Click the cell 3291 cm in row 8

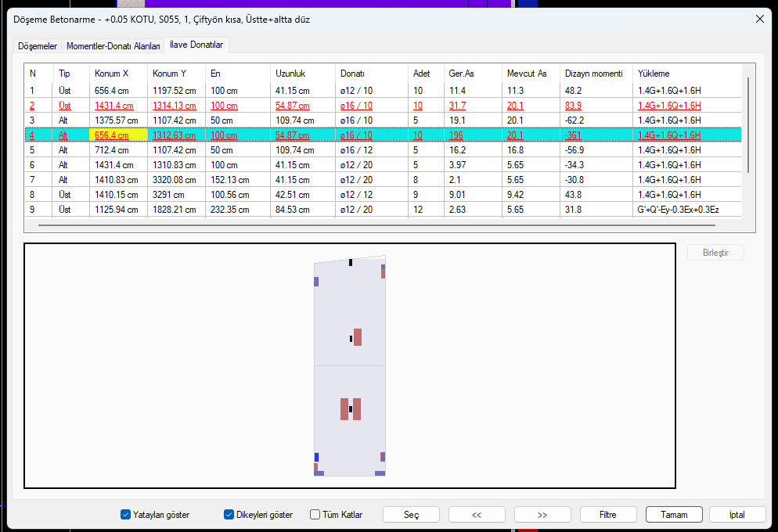(175, 194)
